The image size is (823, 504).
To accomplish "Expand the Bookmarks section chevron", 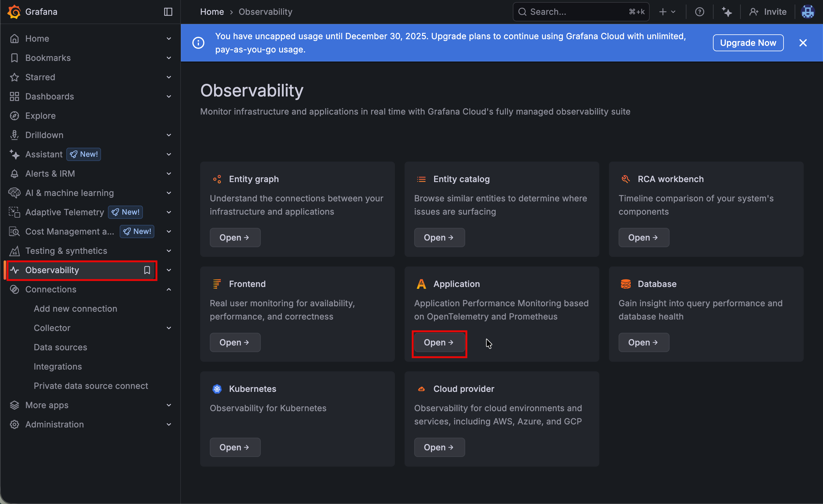I will [x=169, y=58].
